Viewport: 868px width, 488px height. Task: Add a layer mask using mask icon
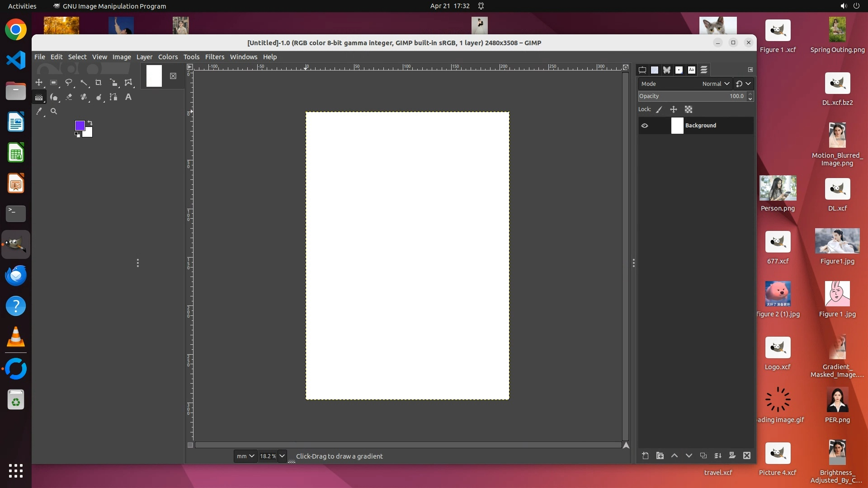[x=732, y=455]
